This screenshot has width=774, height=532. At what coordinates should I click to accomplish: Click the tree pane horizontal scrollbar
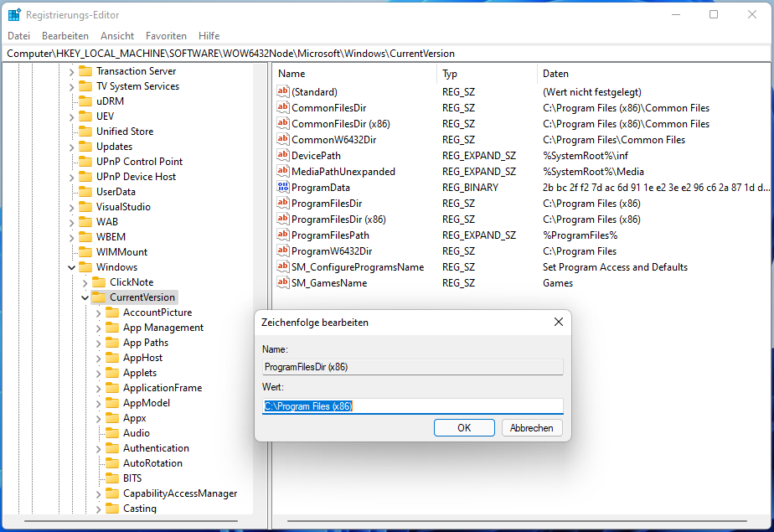(x=131, y=521)
